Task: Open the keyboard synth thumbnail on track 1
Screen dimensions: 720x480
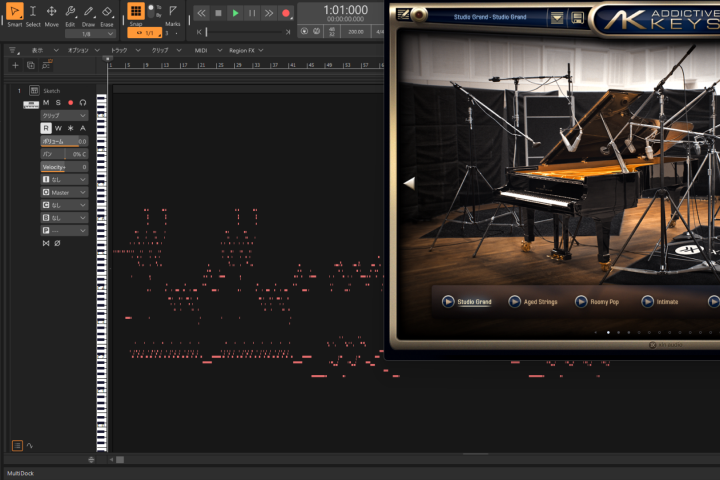Action: click(x=31, y=105)
